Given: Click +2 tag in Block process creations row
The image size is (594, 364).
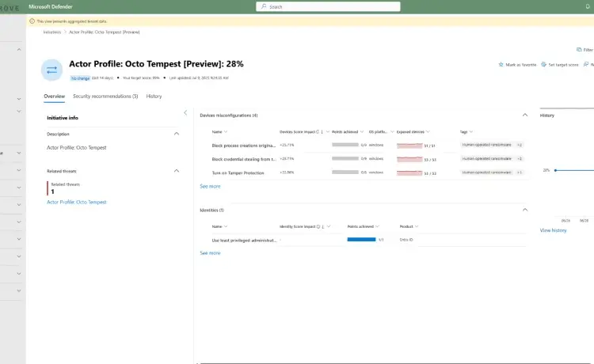Looking at the screenshot, I should point(520,145).
